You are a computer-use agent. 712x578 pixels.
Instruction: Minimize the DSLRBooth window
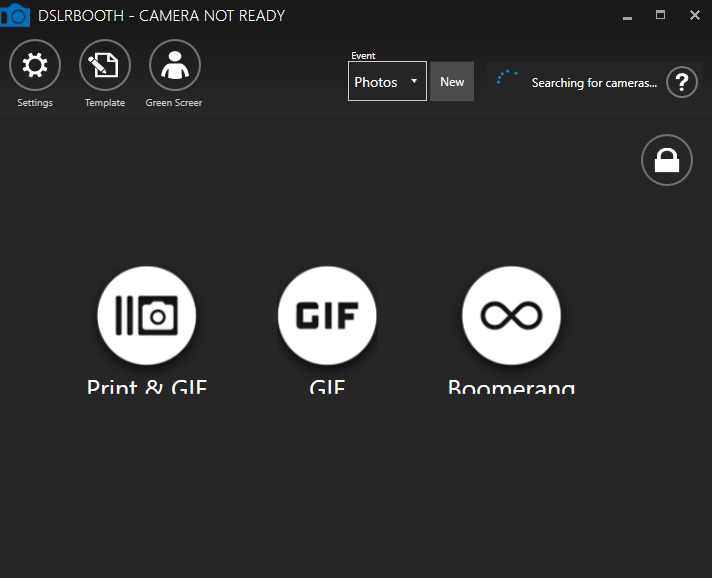click(627, 16)
